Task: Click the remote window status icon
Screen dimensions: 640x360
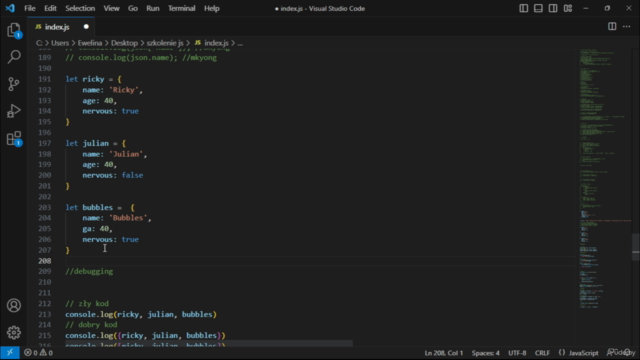Action: 10,352
